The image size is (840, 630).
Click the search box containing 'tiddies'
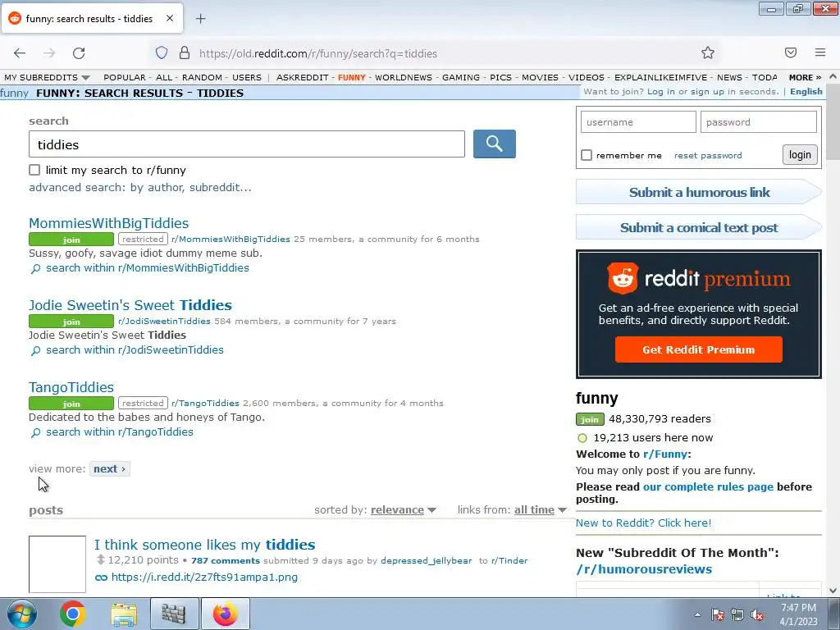click(x=247, y=144)
